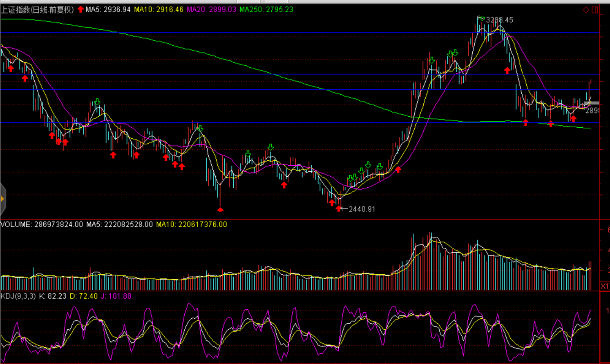Expand the left side panel arrow handle
This screenshot has width=610, height=364.
pyautogui.click(x=2, y=199)
